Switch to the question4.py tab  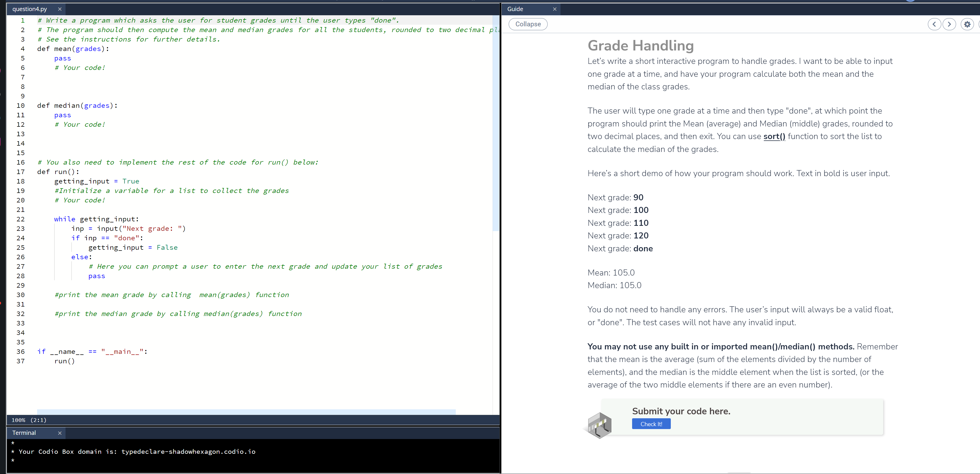pos(30,9)
